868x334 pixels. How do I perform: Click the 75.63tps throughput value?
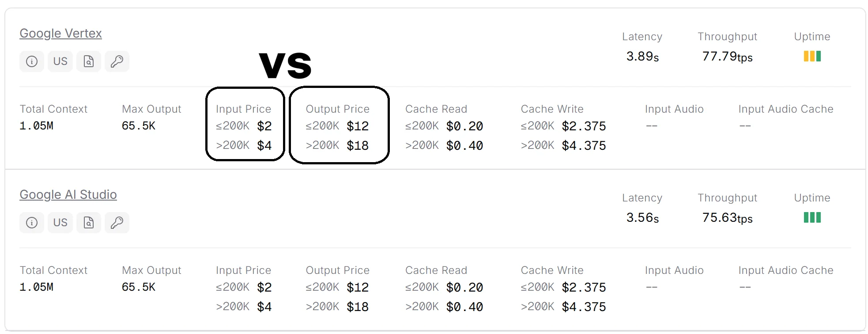[x=727, y=218]
